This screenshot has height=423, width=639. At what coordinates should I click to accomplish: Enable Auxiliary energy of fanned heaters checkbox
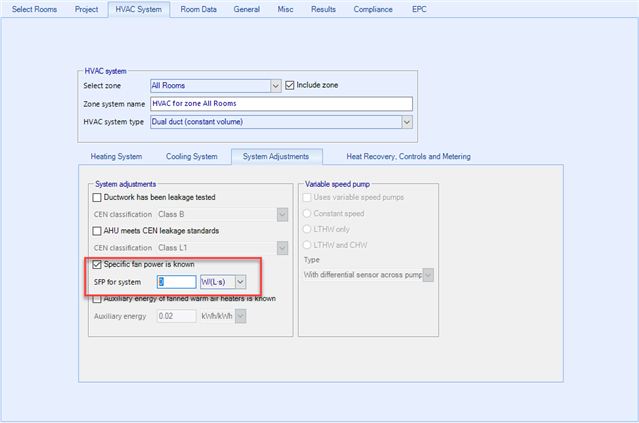coord(97,299)
